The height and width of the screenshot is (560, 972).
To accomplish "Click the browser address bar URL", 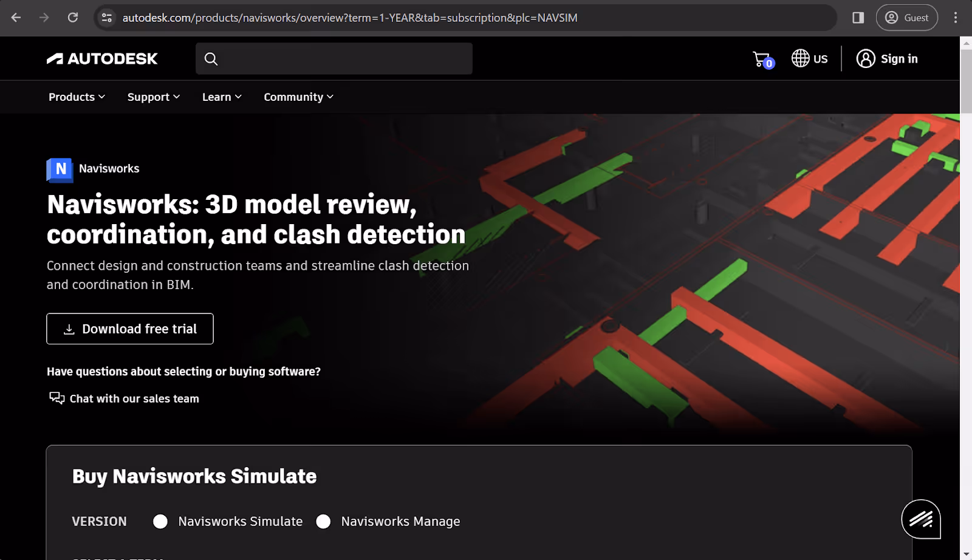I will (350, 18).
